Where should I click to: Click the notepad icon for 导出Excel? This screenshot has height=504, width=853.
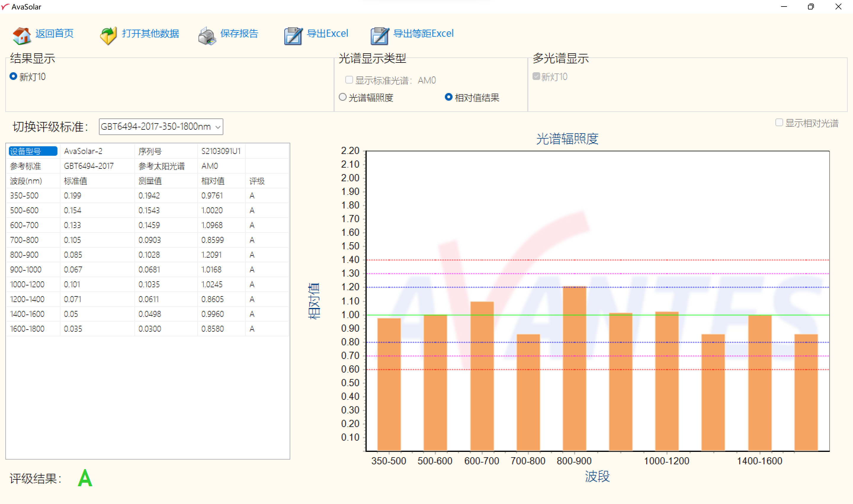coord(293,36)
